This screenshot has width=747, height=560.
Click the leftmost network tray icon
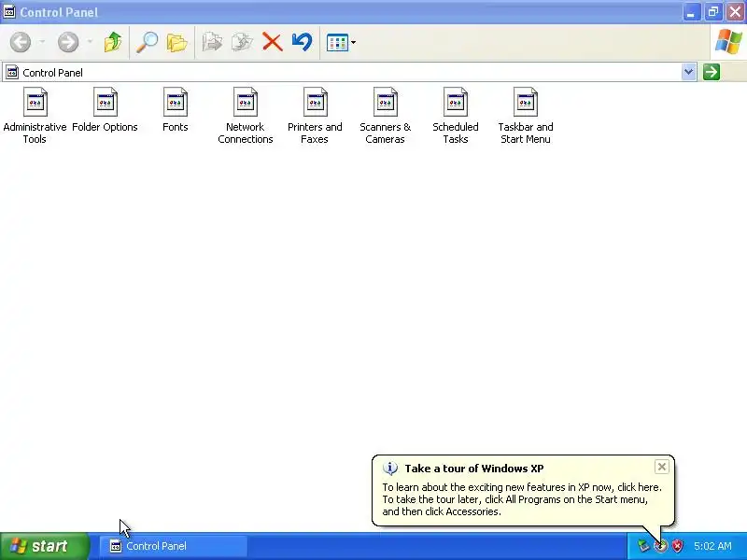(x=643, y=546)
